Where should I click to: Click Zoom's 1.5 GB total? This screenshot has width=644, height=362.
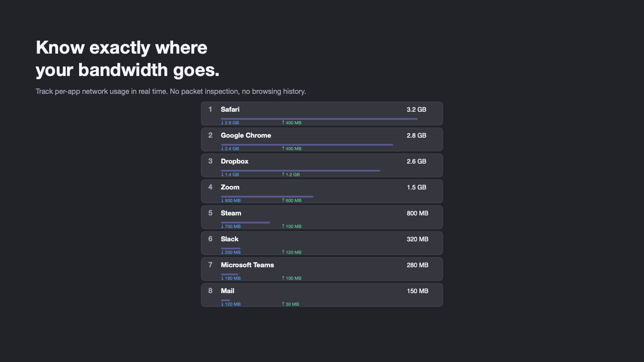(x=416, y=187)
